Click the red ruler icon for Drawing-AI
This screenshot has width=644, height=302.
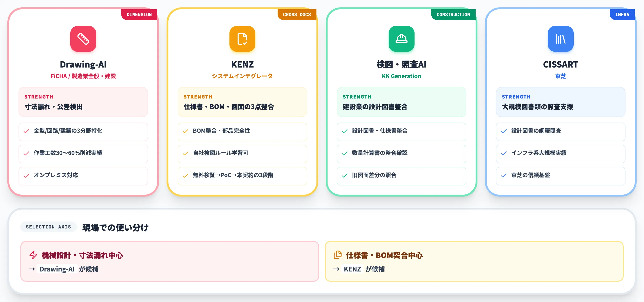click(83, 39)
